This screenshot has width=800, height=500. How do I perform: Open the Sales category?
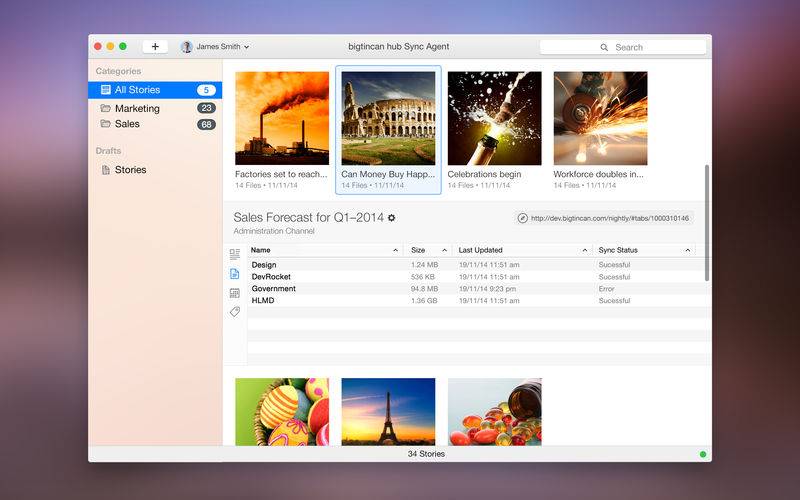point(155,124)
